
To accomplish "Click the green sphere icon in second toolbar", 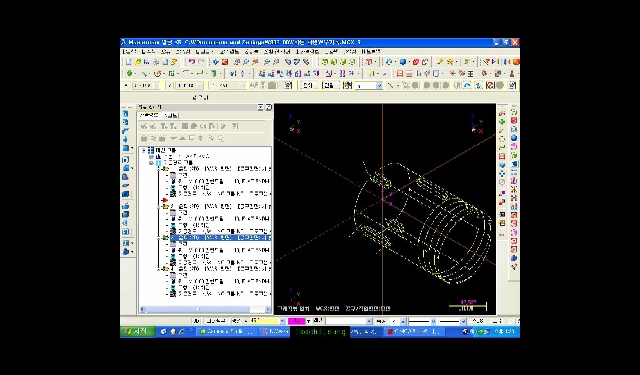I will [129, 74].
